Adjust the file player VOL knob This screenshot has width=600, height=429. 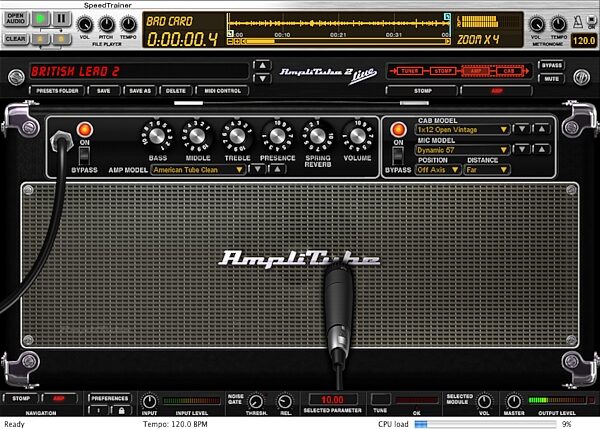click(x=85, y=25)
